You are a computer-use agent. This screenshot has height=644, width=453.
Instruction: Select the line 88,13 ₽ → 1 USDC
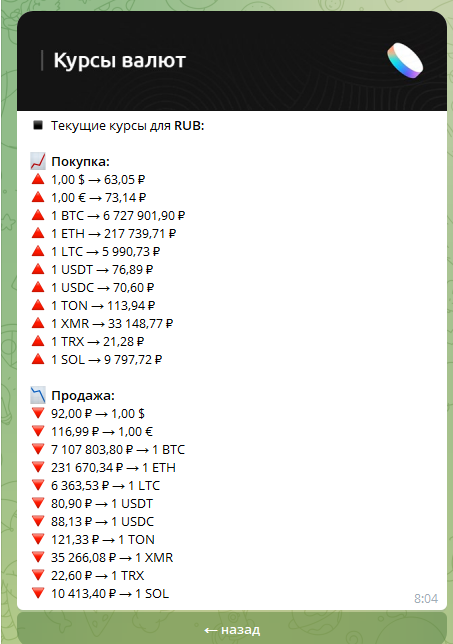point(103,522)
